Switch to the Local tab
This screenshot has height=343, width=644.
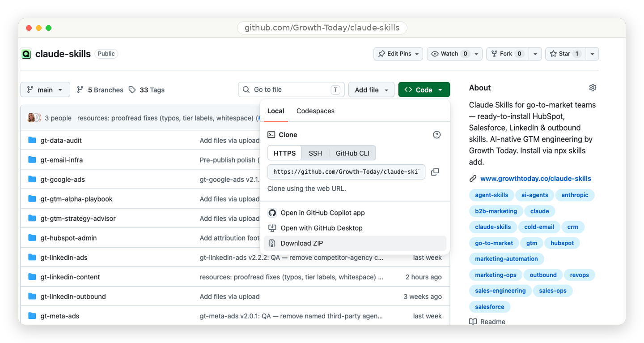pos(276,111)
